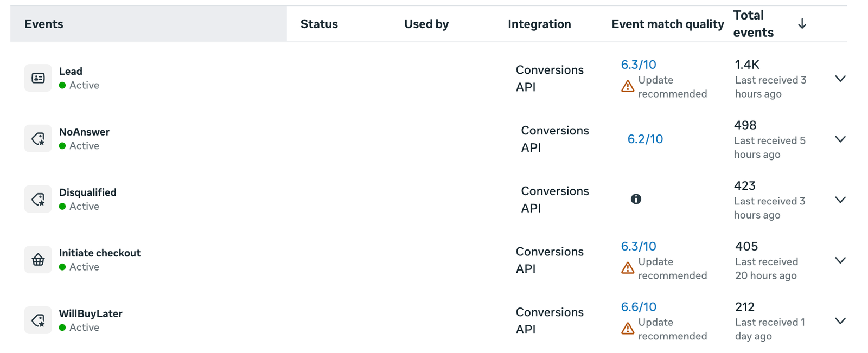Click Update recommended in WillBuyLater row
Screen dimensions: 868x353
click(673, 329)
